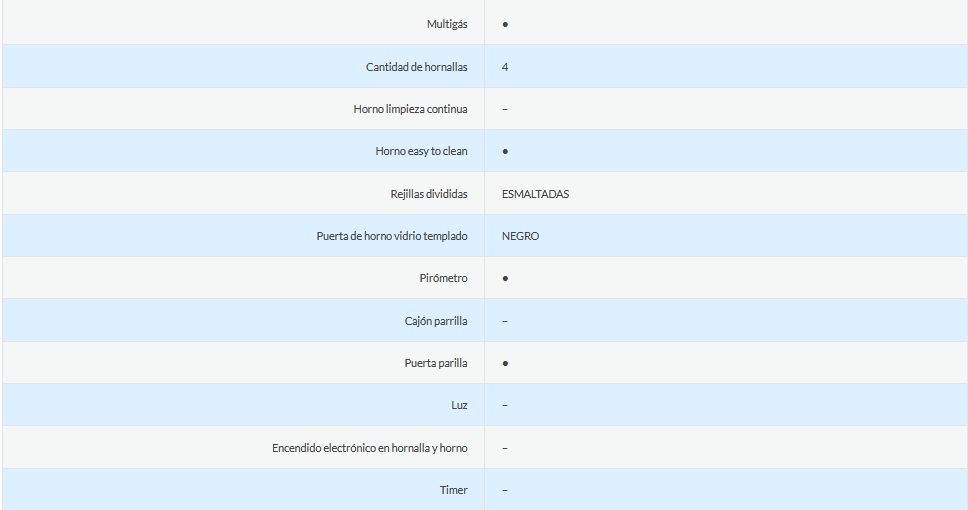
Task: Click the dash value next to Luz
Action: click(x=505, y=405)
